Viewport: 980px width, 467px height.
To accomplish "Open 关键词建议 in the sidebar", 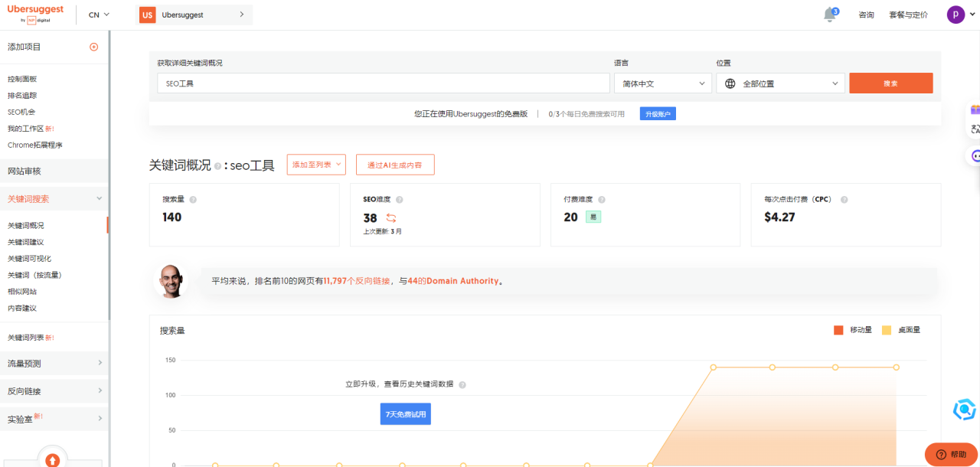I will tap(26, 242).
